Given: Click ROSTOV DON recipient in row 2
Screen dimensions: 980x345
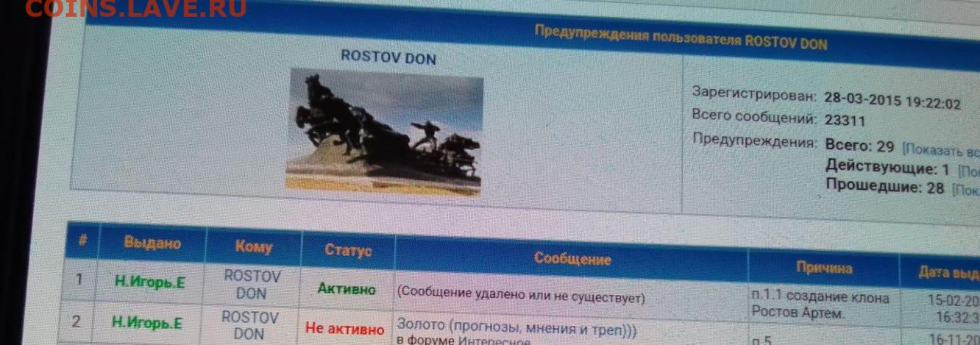Looking at the screenshot, I should click(249, 325).
